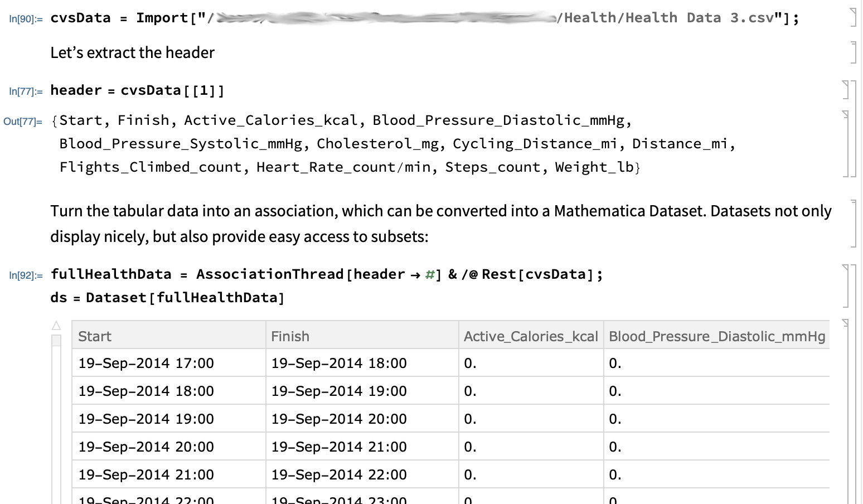
Task: Click 'Blood_Pressure_Systolic_mmHg' in the Out[77] list
Action: point(181,144)
